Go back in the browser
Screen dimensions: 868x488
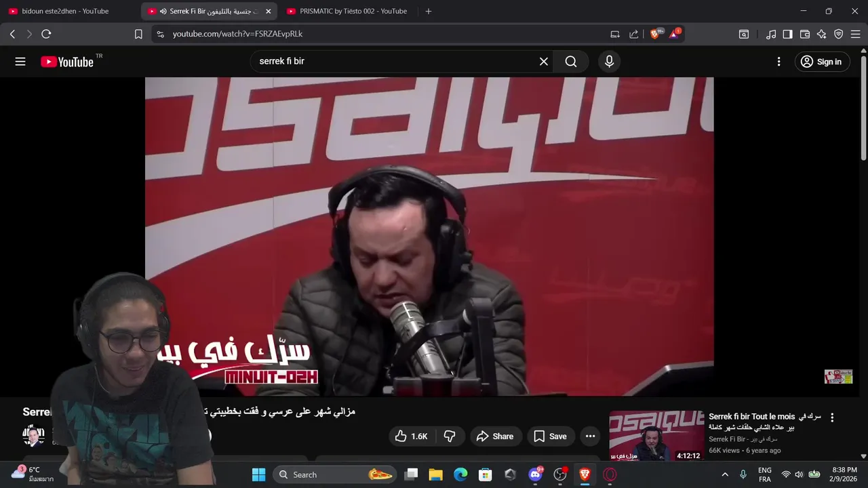(12, 34)
